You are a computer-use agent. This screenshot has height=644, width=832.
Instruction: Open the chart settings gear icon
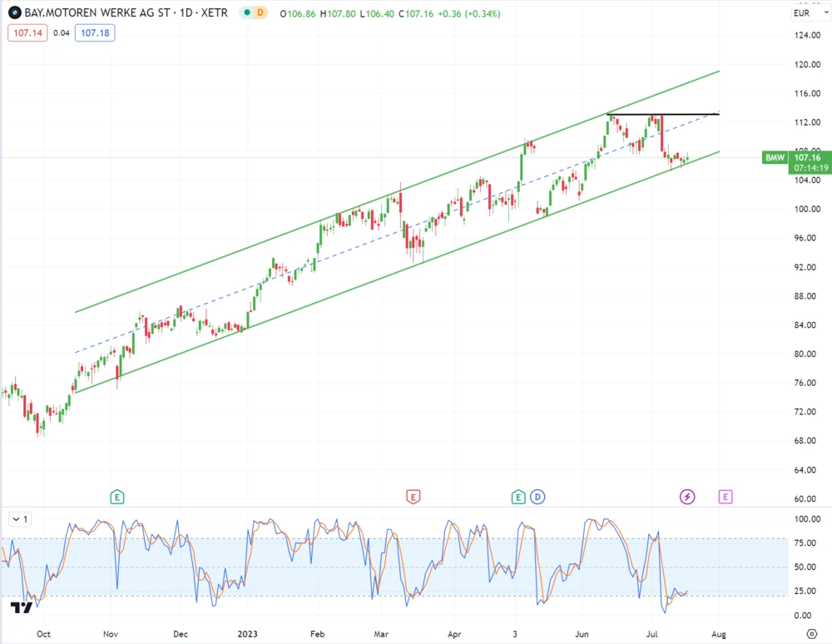(811, 633)
